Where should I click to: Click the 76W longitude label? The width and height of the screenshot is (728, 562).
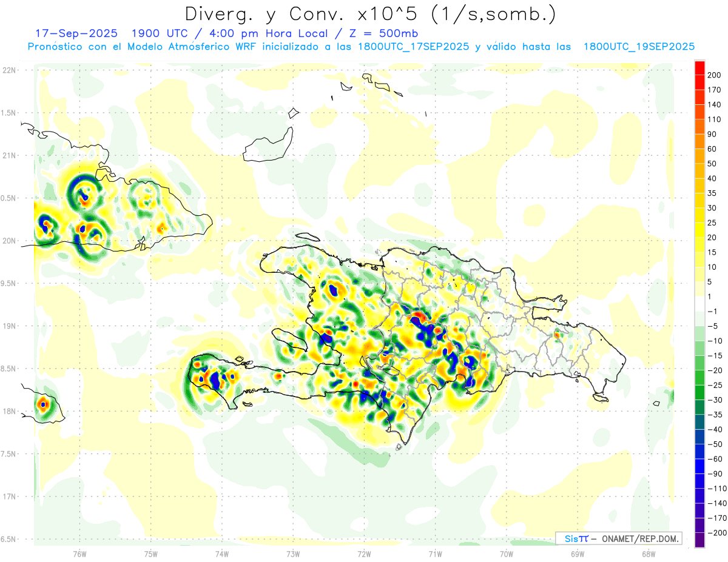tap(79, 554)
